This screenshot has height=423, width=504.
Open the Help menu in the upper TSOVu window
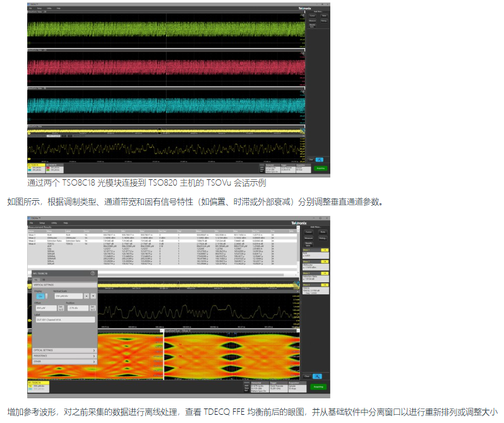pyautogui.click(x=59, y=8)
